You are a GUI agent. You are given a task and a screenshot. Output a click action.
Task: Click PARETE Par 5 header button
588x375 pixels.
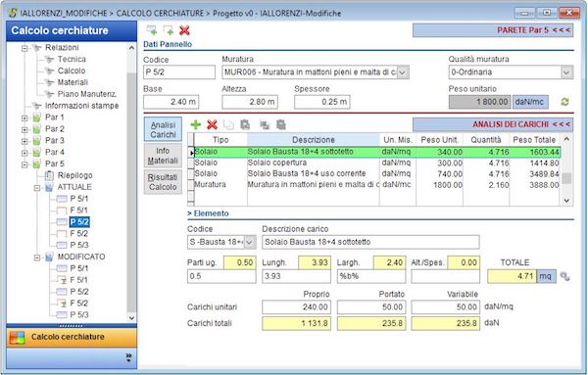(x=493, y=30)
